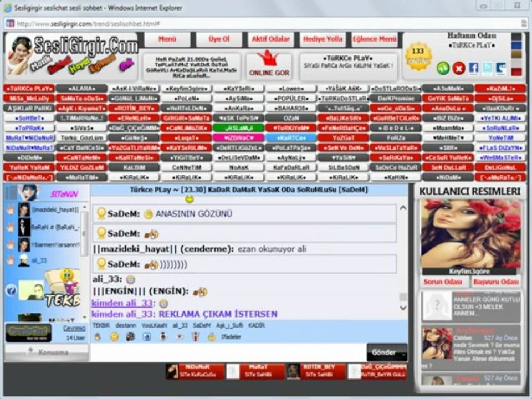Open the İfadeler expressions menu
The image size is (532, 399).
coord(231,337)
